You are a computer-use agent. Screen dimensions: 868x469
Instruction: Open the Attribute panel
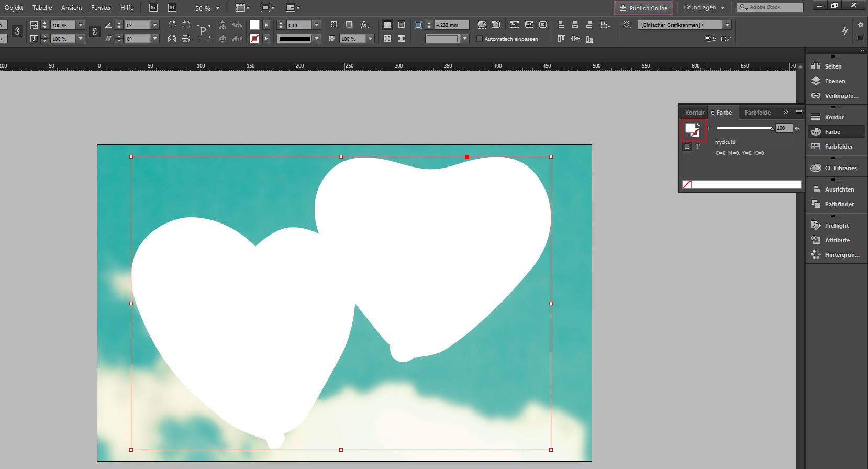coord(836,240)
